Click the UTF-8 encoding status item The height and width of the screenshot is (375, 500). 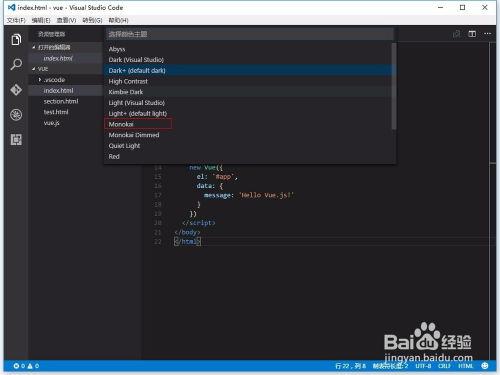[x=423, y=366]
